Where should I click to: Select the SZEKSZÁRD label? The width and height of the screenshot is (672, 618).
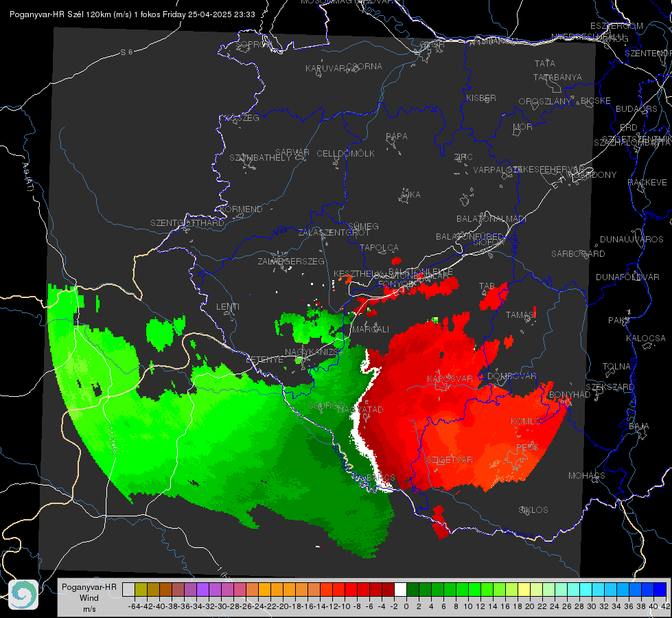pyautogui.click(x=610, y=387)
